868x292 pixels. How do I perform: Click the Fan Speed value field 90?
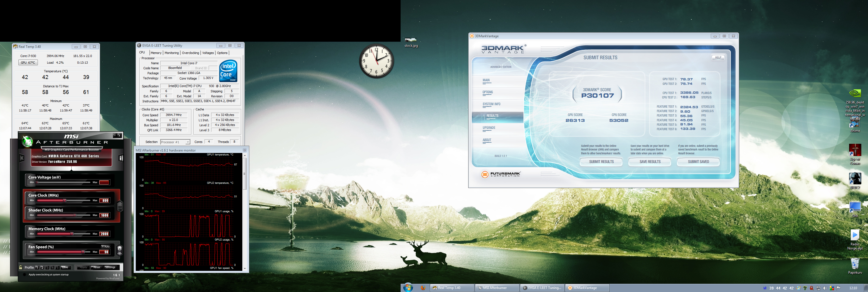104,252
